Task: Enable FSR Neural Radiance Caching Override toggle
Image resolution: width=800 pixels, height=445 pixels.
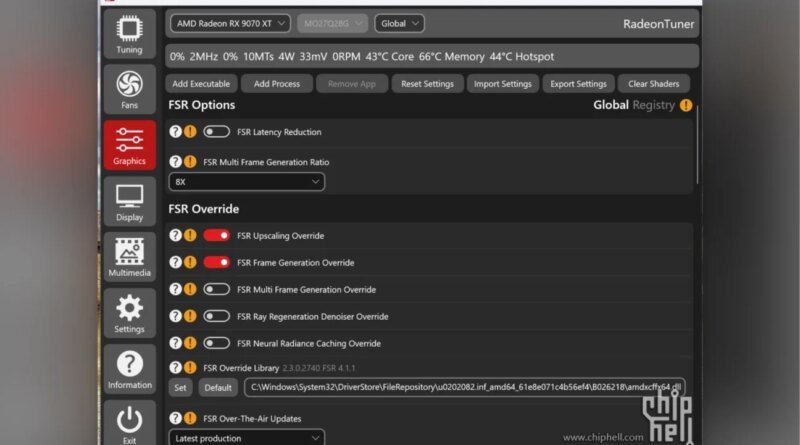Action: [216, 343]
